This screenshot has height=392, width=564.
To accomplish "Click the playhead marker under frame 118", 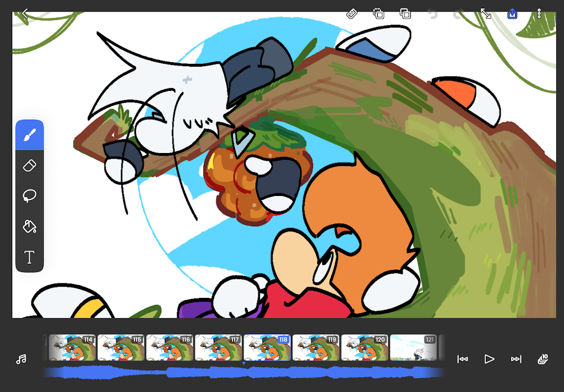I will [244, 363].
